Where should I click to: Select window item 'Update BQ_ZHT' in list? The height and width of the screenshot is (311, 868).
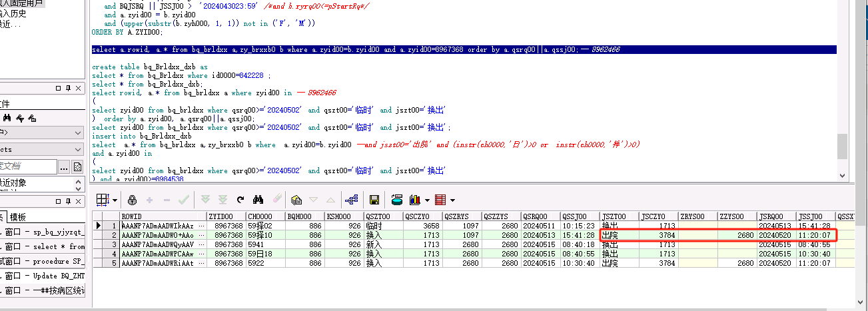click(45, 276)
